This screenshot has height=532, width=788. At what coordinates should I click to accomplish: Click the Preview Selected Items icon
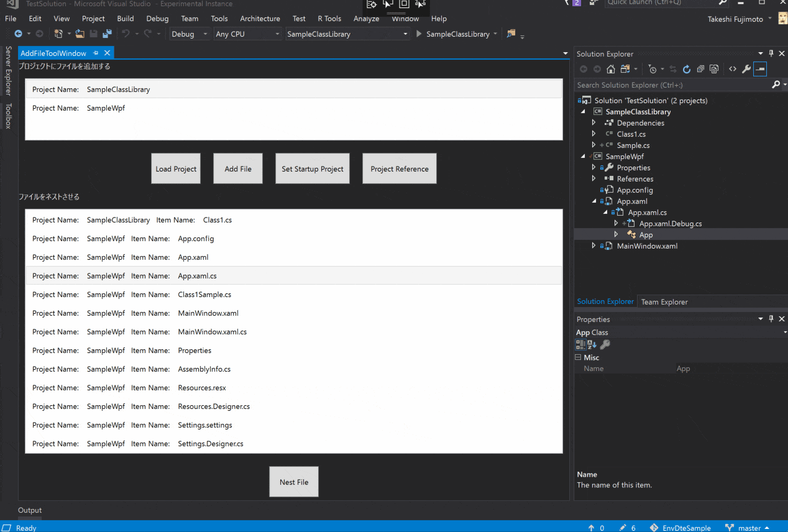pyautogui.click(x=760, y=69)
